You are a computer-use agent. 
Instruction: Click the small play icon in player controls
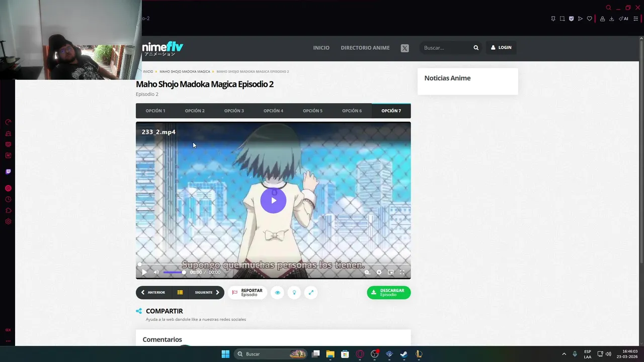click(144, 273)
